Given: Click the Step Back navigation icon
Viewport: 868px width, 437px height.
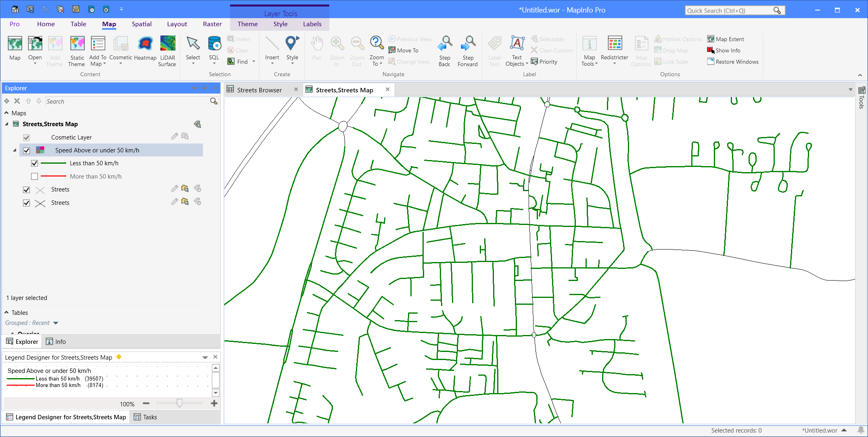Looking at the screenshot, I should pyautogui.click(x=444, y=44).
